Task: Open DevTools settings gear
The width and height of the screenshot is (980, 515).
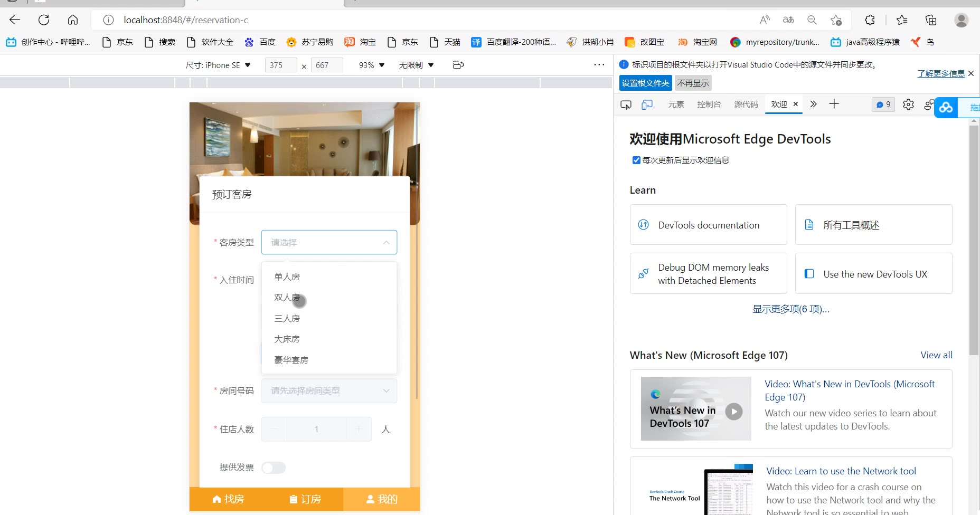Action: coord(908,104)
